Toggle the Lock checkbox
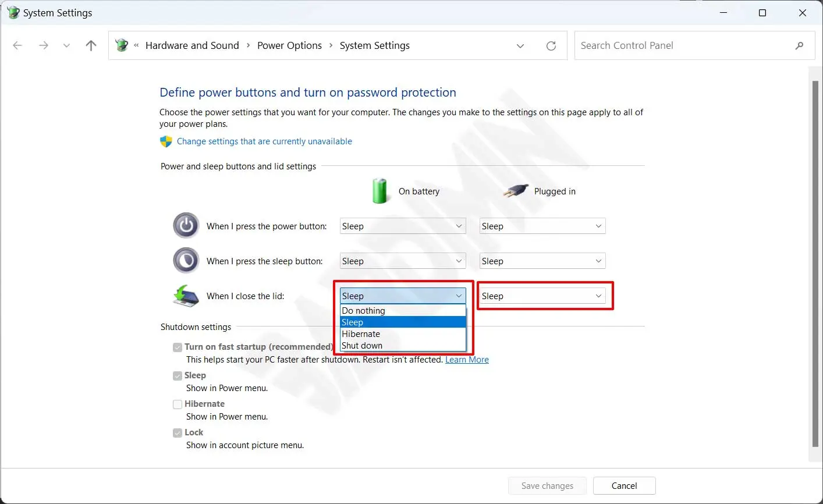The width and height of the screenshot is (823, 504). coord(178,433)
